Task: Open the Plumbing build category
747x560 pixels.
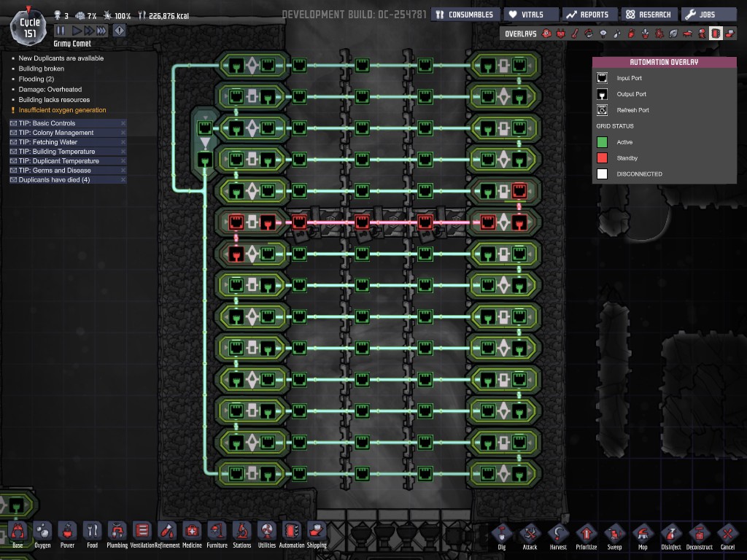Action: tap(117, 532)
